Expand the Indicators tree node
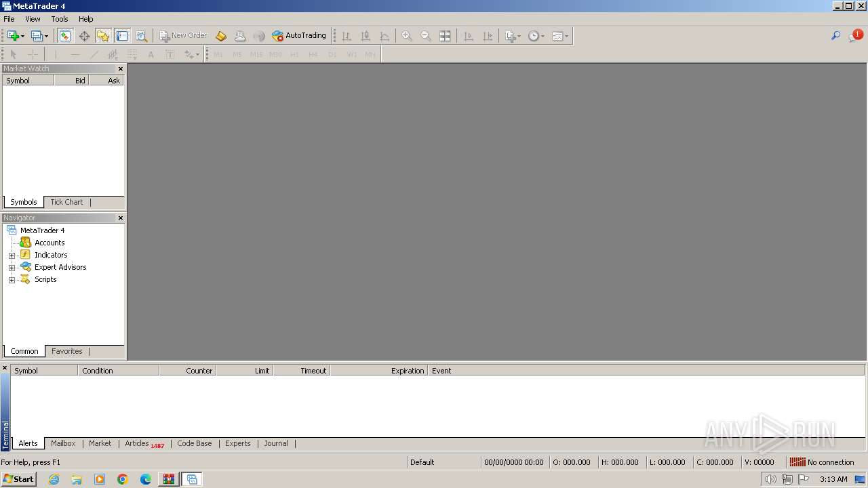Image resolution: width=868 pixels, height=488 pixels. pos(12,256)
